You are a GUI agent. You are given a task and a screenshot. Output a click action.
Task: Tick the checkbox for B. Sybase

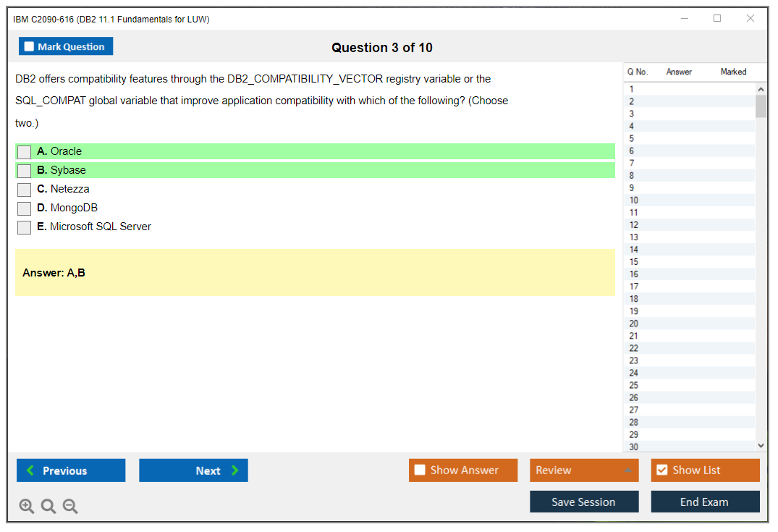[25, 171]
